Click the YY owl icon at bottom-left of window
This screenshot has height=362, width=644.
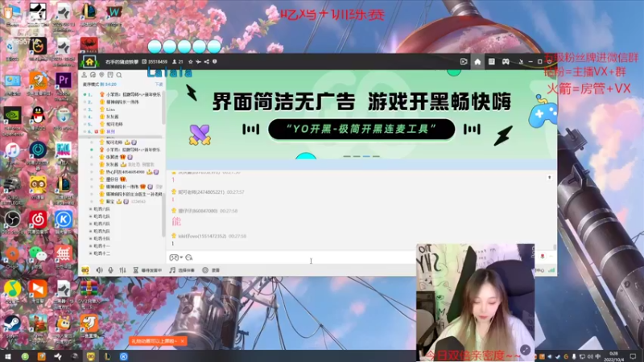(85, 270)
